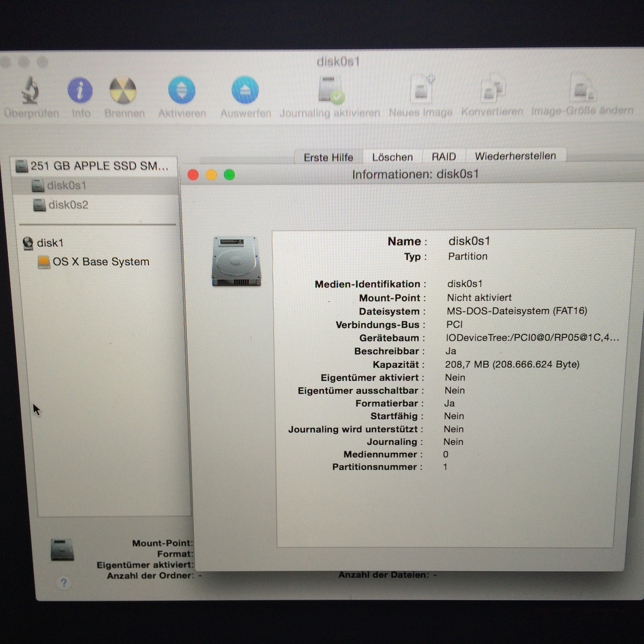Image resolution: width=644 pixels, height=644 pixels.
Task: Click the Aktivieren mount icon
Action: (182, 90)
